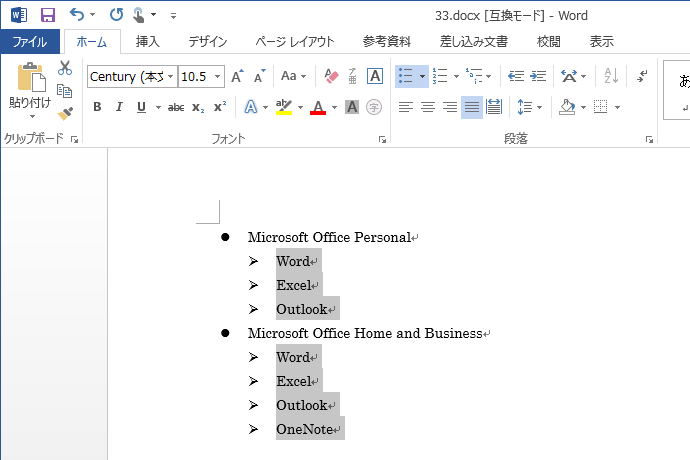Open the ページ レイアウト tab
Viewport: 690px width, 460px height.
295,42
